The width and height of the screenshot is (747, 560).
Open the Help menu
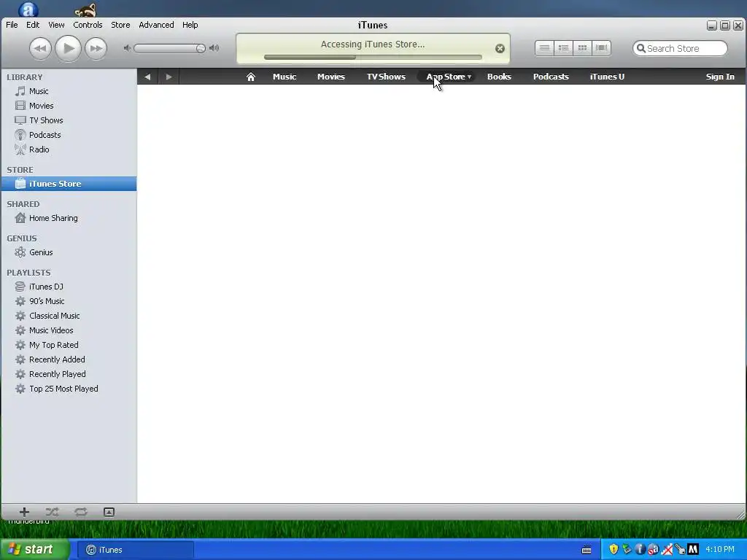click(x=190, y=25)
